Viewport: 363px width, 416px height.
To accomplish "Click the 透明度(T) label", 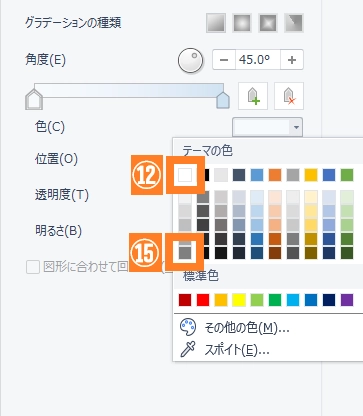I will click(62, 195).
